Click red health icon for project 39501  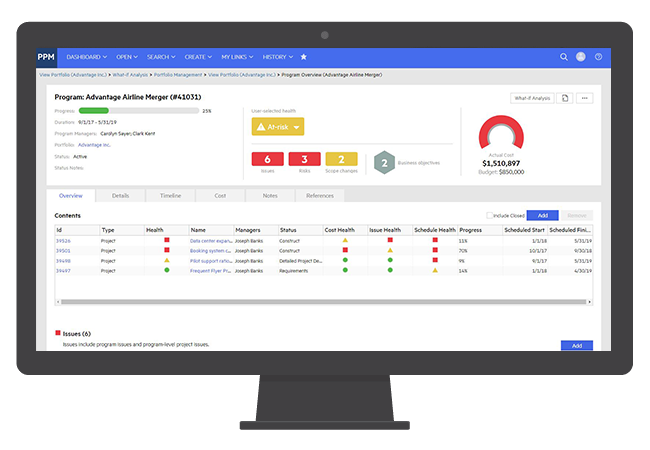pyautogui.click(x=167, y=250)
